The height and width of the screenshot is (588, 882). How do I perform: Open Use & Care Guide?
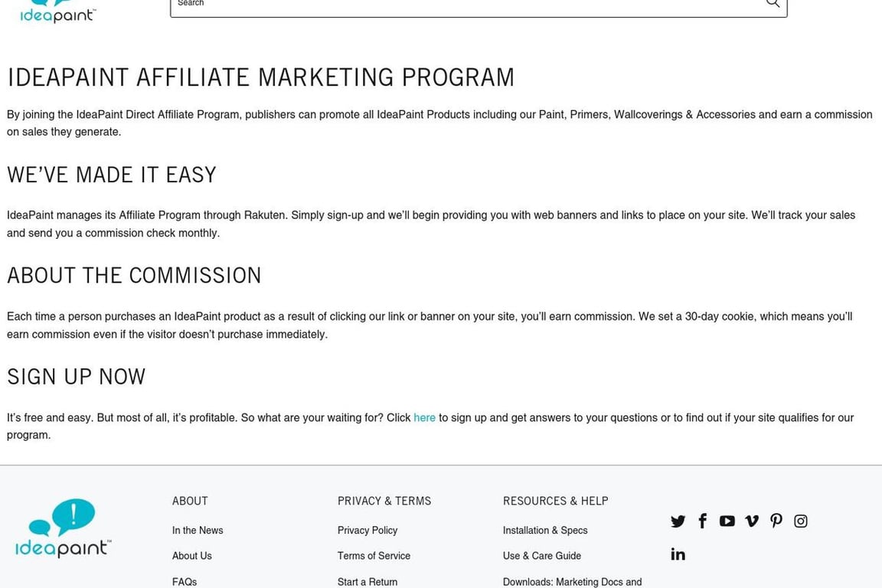[542, 556]
